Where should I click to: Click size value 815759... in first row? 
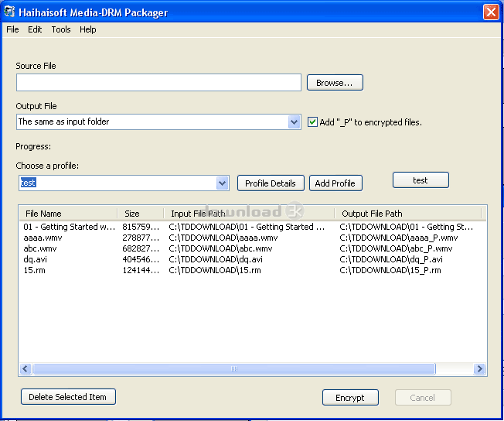pos(141,227)
